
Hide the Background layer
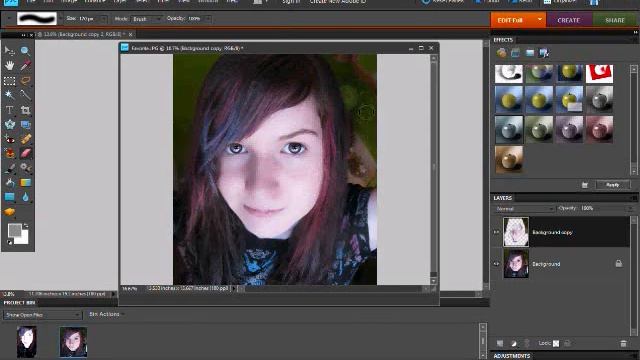496,264
